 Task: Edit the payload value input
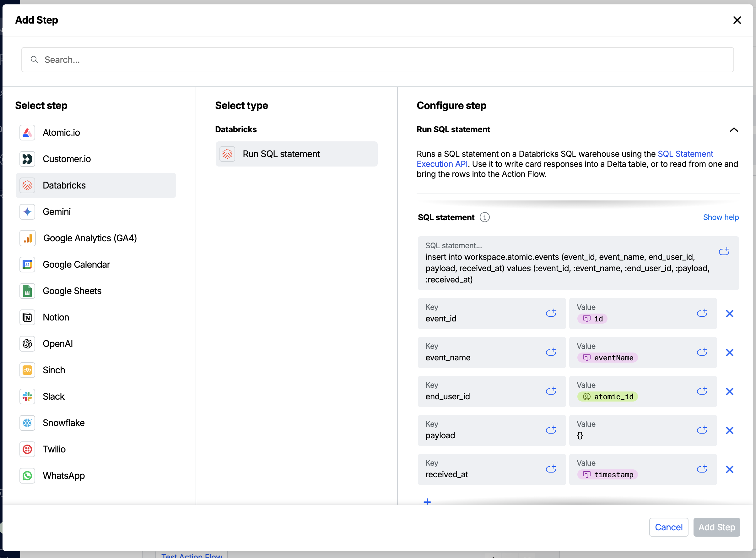coord(643,430)
